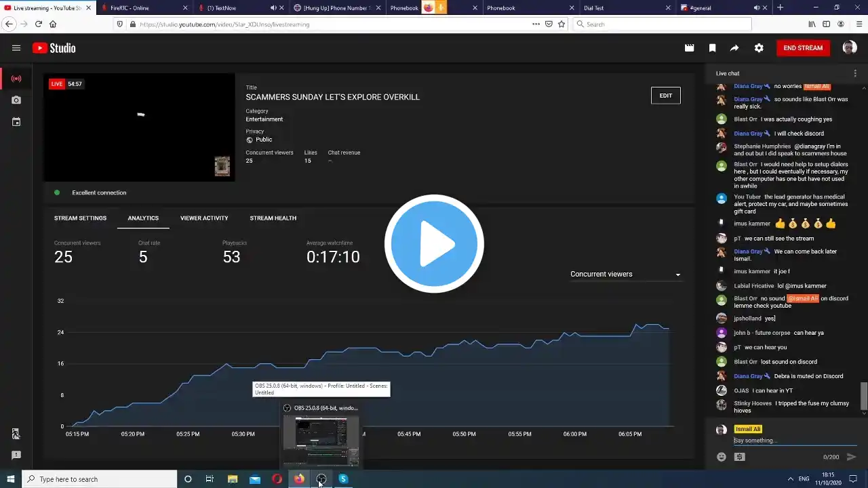The width and height of the screenshot is (868, 488).
Task: Select the Stream icon in the left sidebar
Action: pos(16,79)
